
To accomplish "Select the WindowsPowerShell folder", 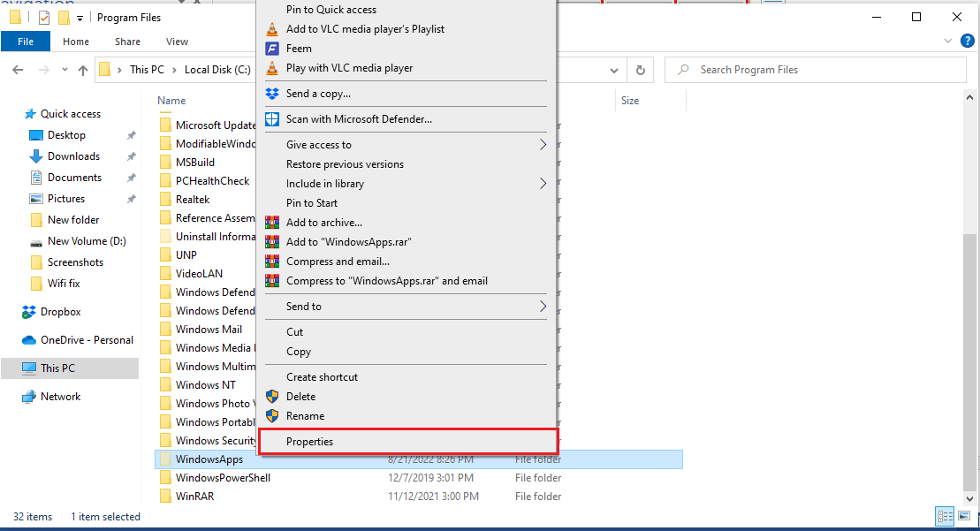I will pyautogui.click(x=223, y=478).
